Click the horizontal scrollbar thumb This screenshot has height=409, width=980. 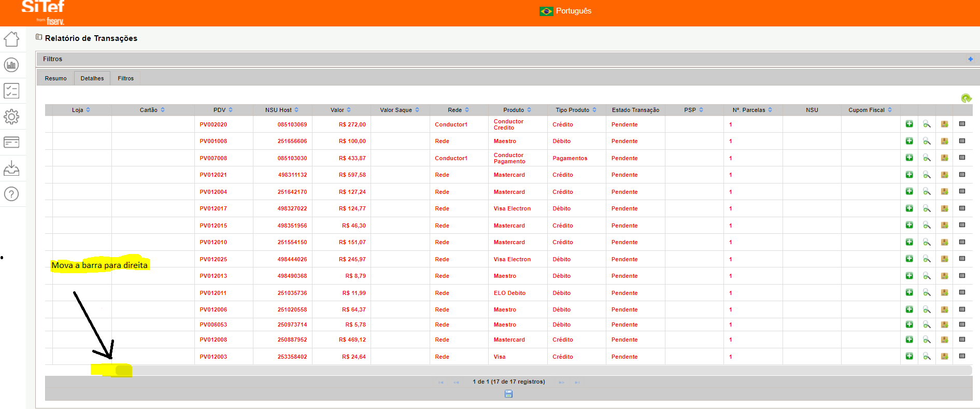pos(123,370)
